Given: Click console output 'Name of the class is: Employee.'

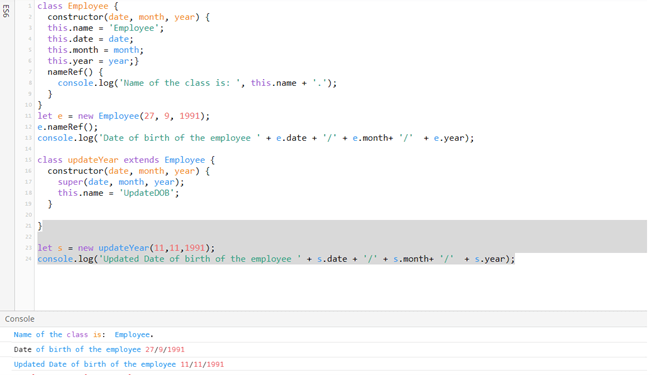Looking at the screenshot, I should pos(83,334).
